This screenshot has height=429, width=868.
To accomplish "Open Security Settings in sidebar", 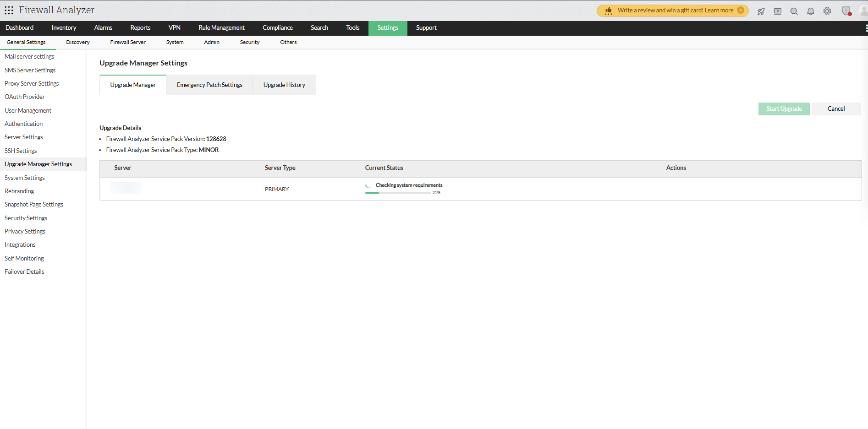I will (26, 218).
